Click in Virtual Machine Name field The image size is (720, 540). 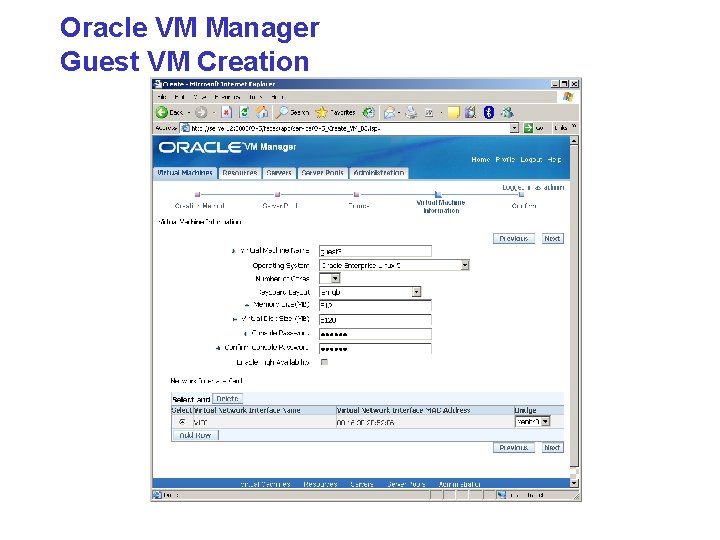point(375,251)
